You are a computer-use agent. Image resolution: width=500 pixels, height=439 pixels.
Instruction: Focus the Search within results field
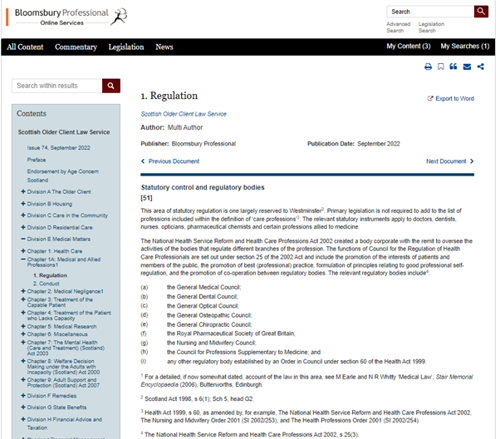57,86
